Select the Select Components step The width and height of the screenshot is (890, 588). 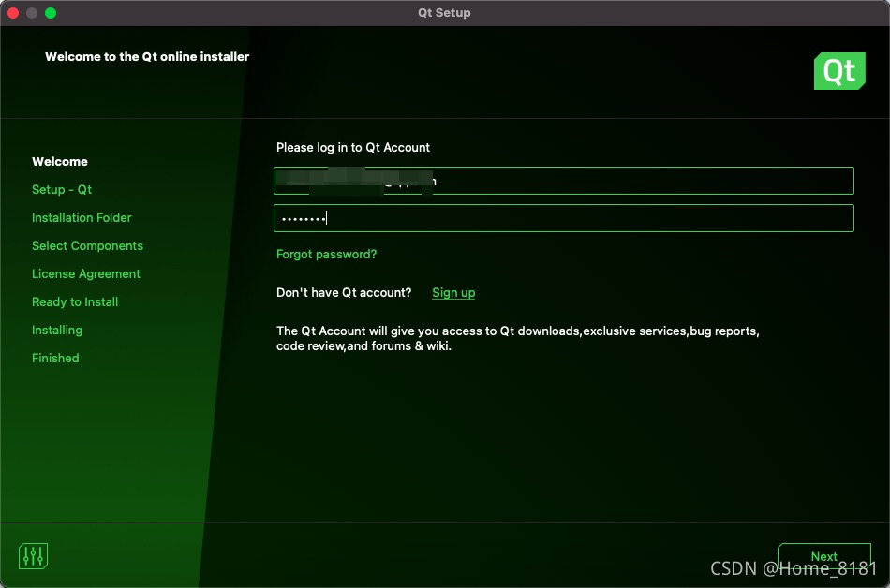point(87,245)
